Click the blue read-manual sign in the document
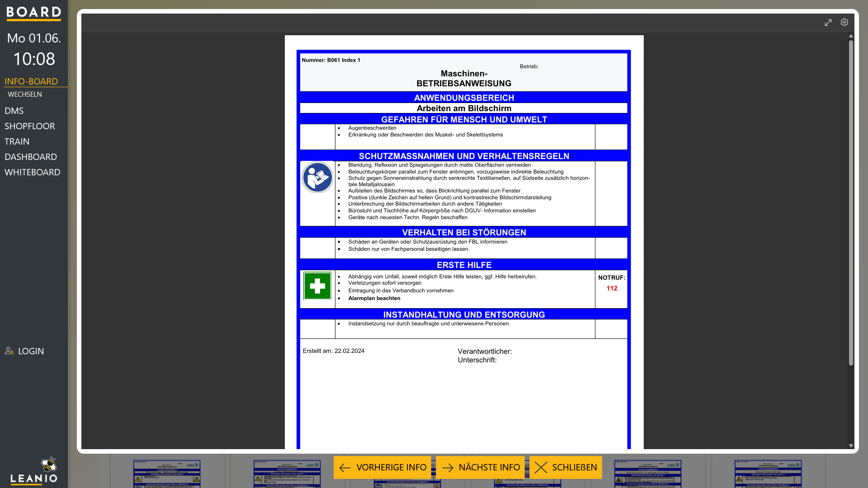Screen dimensions: 868x488 coord(317,177)
